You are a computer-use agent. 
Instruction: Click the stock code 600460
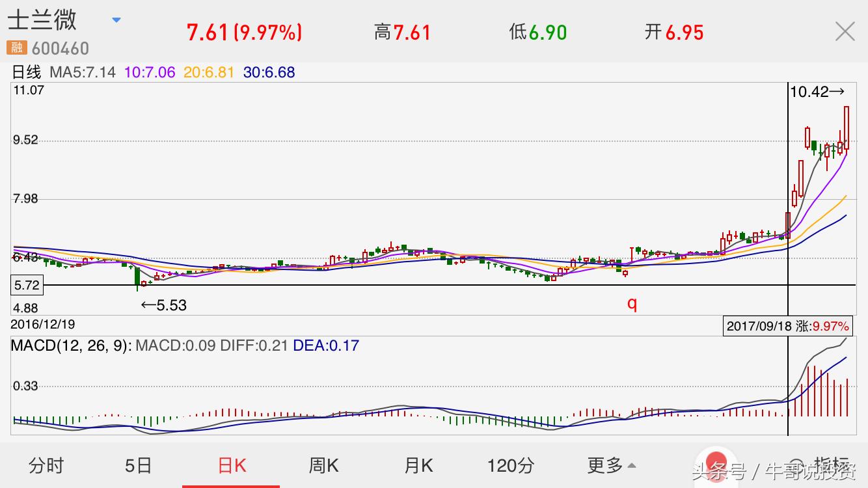60,49
